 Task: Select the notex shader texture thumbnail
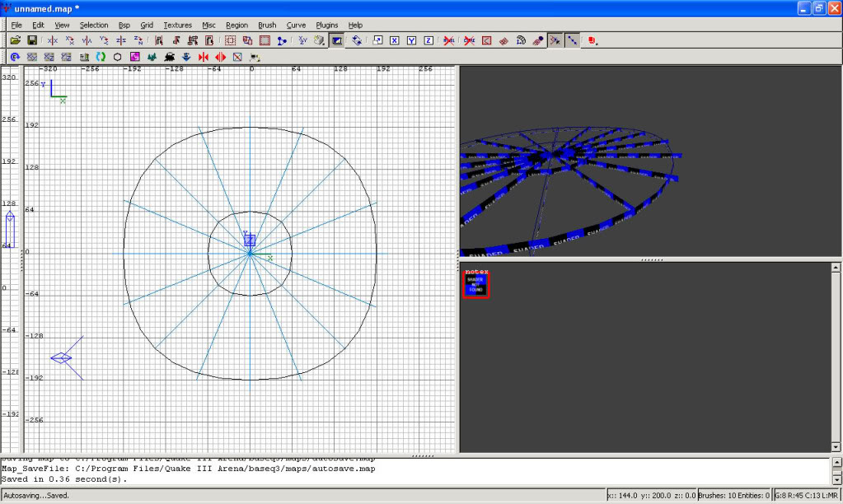click(476, 285)
